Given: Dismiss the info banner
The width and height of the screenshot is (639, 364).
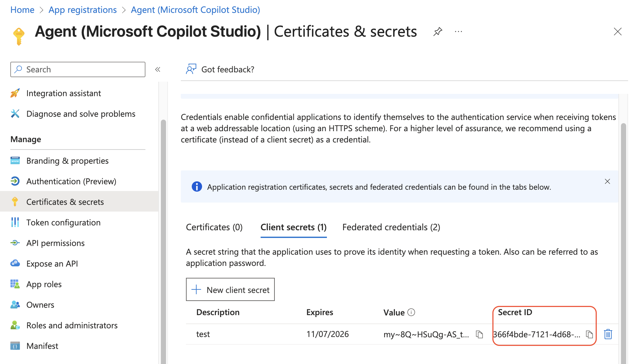Looking at the screenshot, I should (607, 181).
